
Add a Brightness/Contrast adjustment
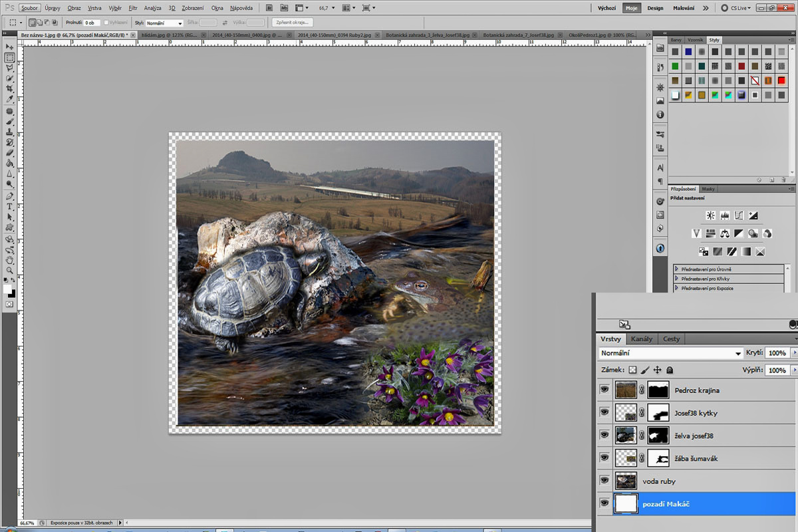click(710, 215)
